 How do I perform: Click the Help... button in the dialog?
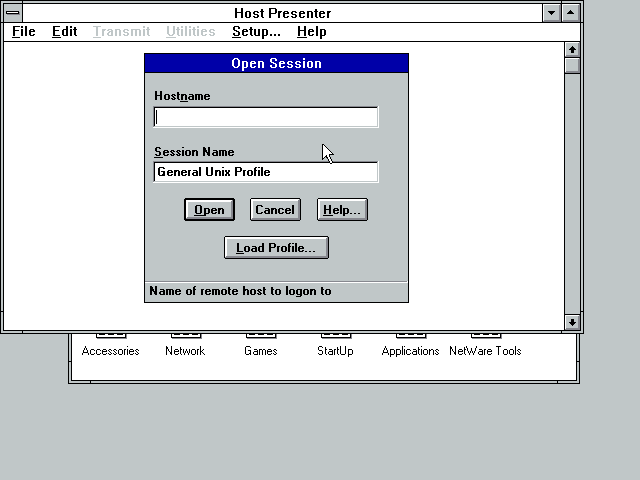point(342,210)
